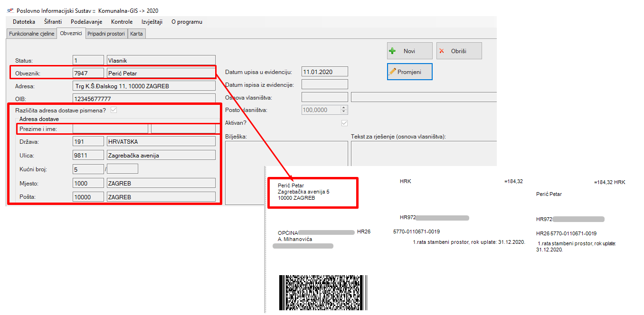Click the 'Datum upisa u evidenciju' date field
The height and width of the screenshot is (315, 644).
(325, 72)
